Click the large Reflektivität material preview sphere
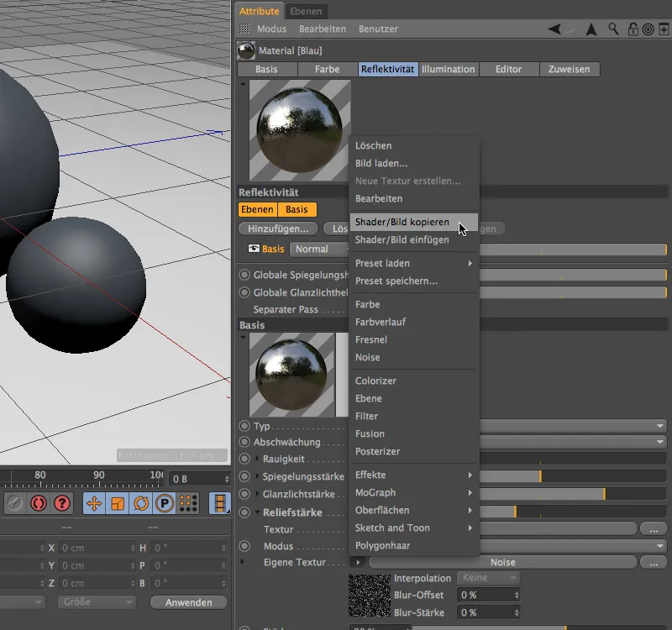This screenshot has width=672, height=630. coord(300,130)
